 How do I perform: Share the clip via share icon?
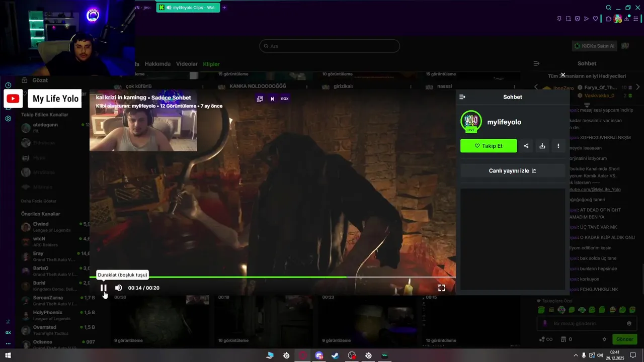[526, 146]
